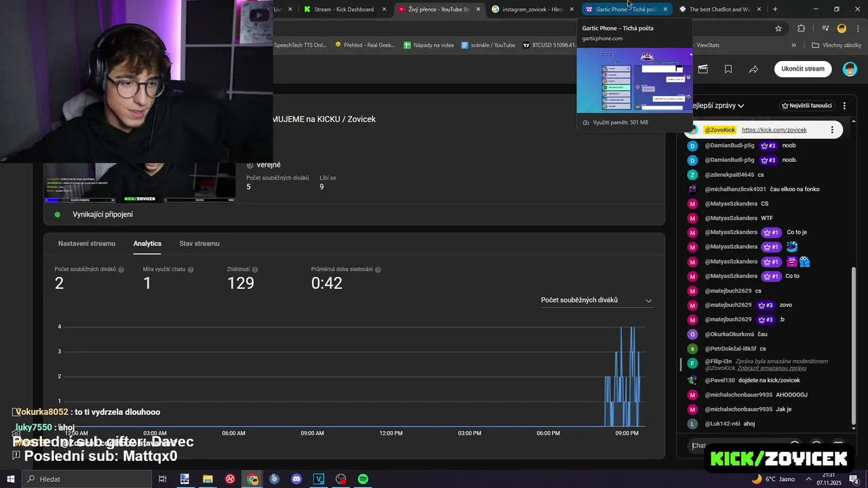Click the chat panel scrollbar
This screenshot has height=488, width=868.
tap(854, 344)
